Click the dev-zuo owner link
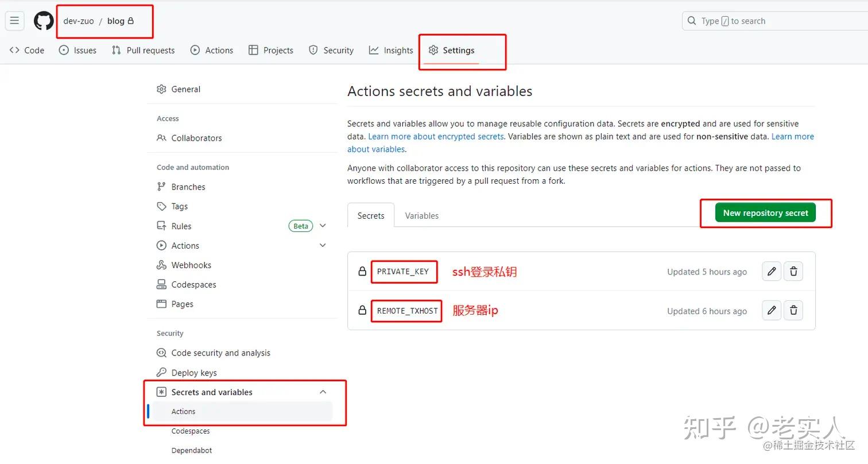This screenshot has height=464, width=868. click(x=79, y=21)
